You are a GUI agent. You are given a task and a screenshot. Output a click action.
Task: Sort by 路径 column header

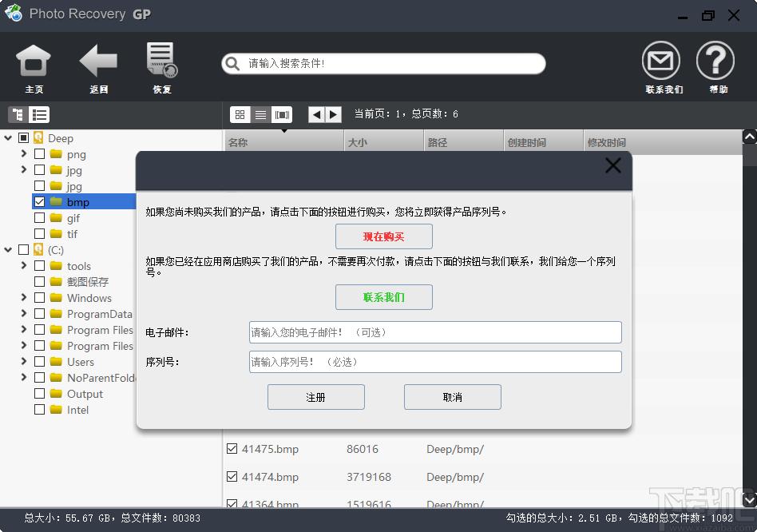click(x=463, y=142)
